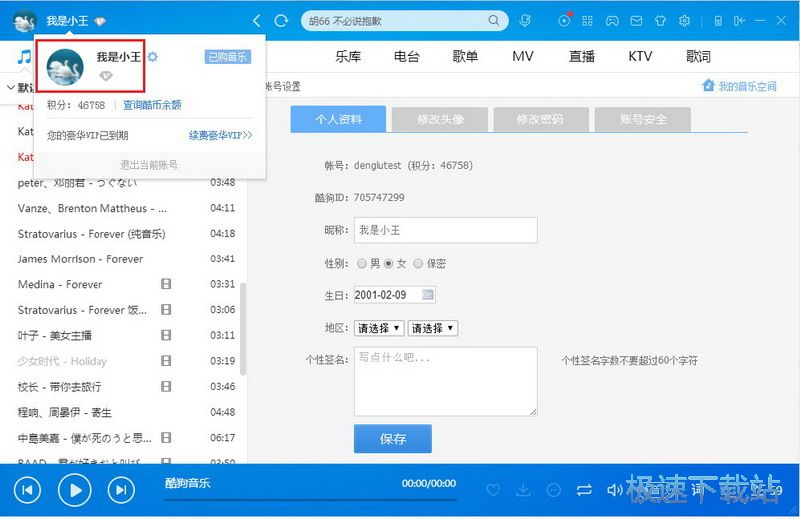Start playback with the play button

coord(75,490)
